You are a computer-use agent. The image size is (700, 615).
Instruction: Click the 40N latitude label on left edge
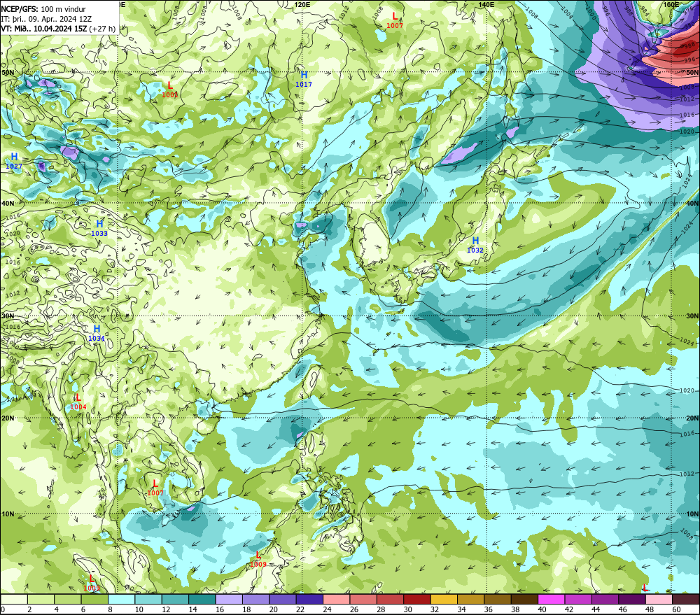pyautogui.click(x=8, y=203)
